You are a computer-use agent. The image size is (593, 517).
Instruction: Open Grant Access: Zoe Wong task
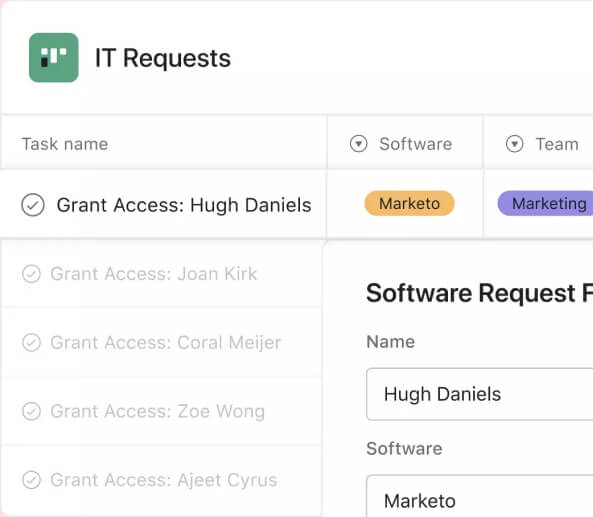coord(157,411)
